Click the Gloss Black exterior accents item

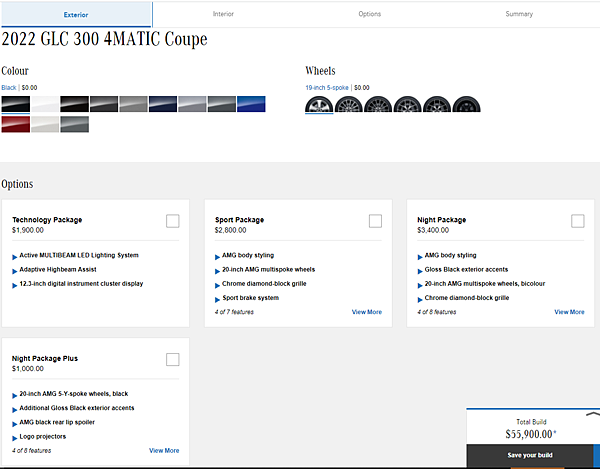click(466, 269)
